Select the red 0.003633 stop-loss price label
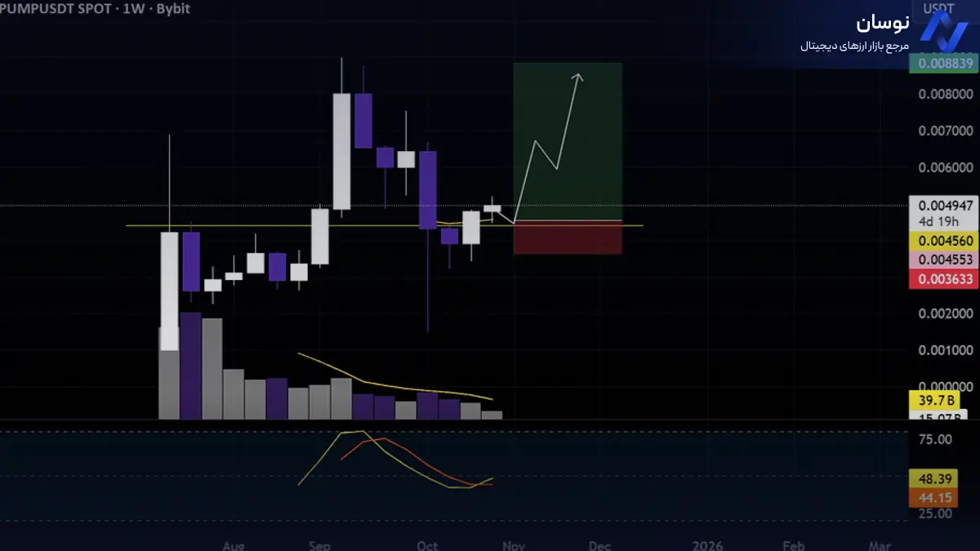Image resolution: width=980 pixels, height=551 pixels. (x=943, y=278)
